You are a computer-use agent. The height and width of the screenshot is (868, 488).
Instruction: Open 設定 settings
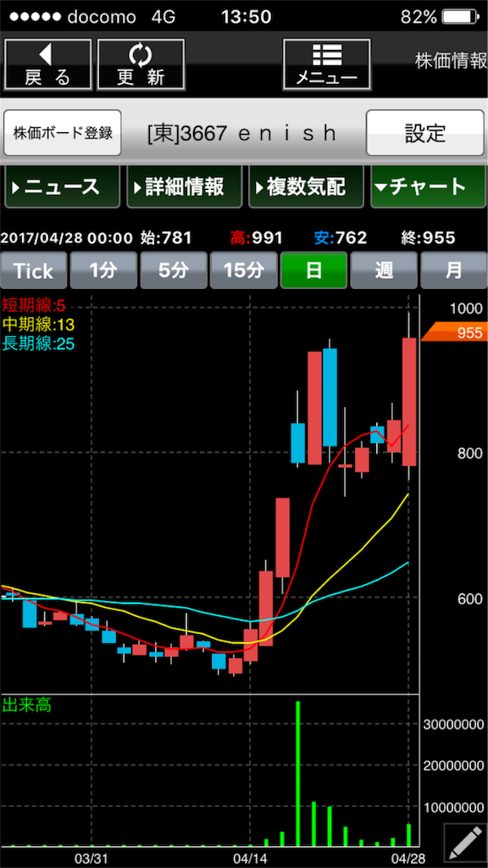tap(425, 133)
